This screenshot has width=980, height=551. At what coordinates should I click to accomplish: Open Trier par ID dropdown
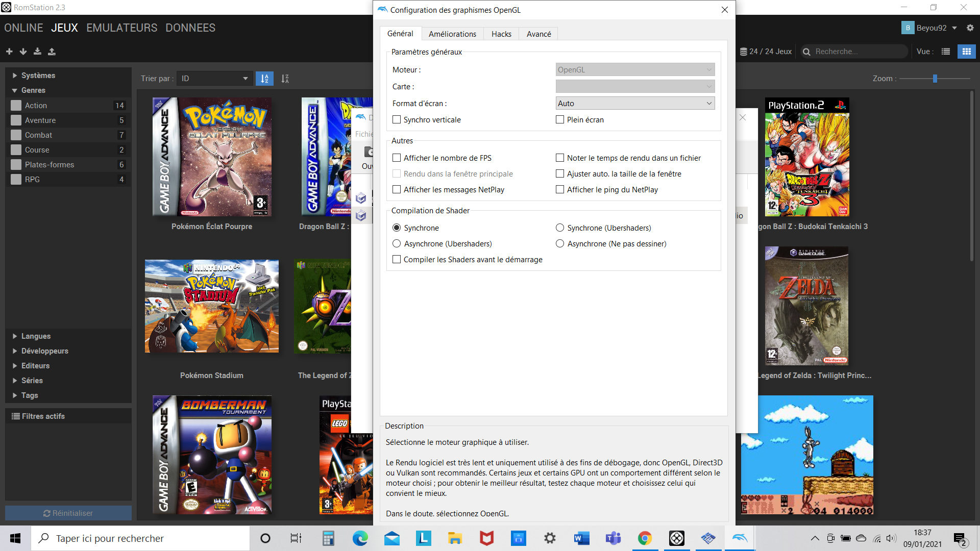(x=214, y=79)
